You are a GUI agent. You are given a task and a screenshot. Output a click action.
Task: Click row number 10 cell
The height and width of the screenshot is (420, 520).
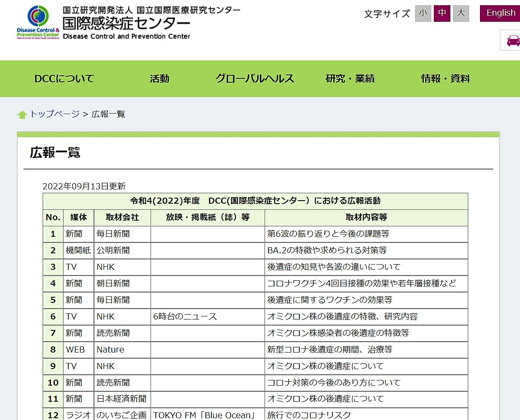[53, 383]
